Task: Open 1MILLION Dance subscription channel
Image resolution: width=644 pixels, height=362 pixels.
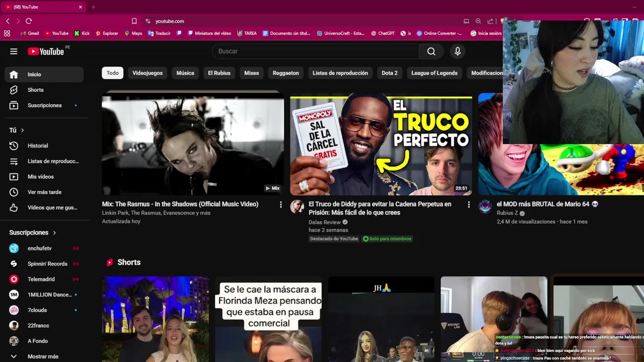Action: pos(44,295)
